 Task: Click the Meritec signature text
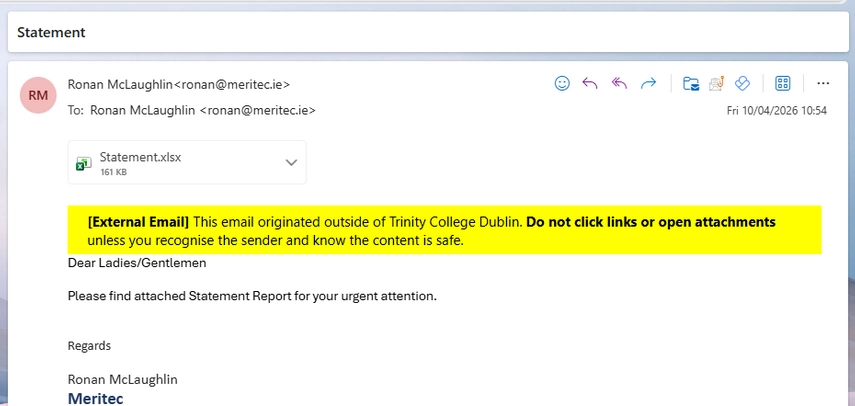pos(95,398)
